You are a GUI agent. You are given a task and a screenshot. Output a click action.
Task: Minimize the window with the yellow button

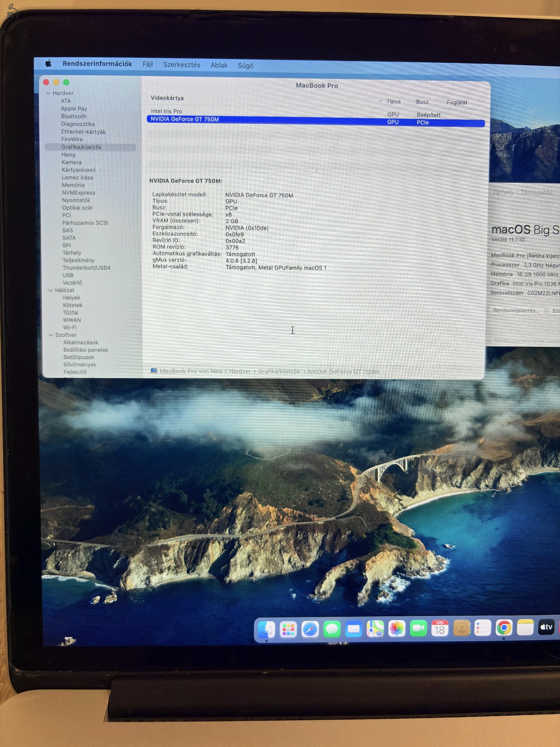[56, 82]
